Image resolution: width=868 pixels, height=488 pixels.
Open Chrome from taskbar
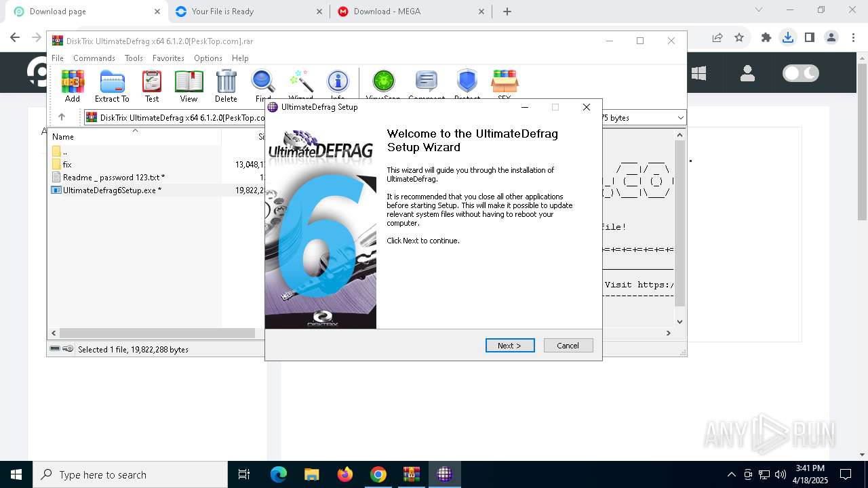coord(378,474)
